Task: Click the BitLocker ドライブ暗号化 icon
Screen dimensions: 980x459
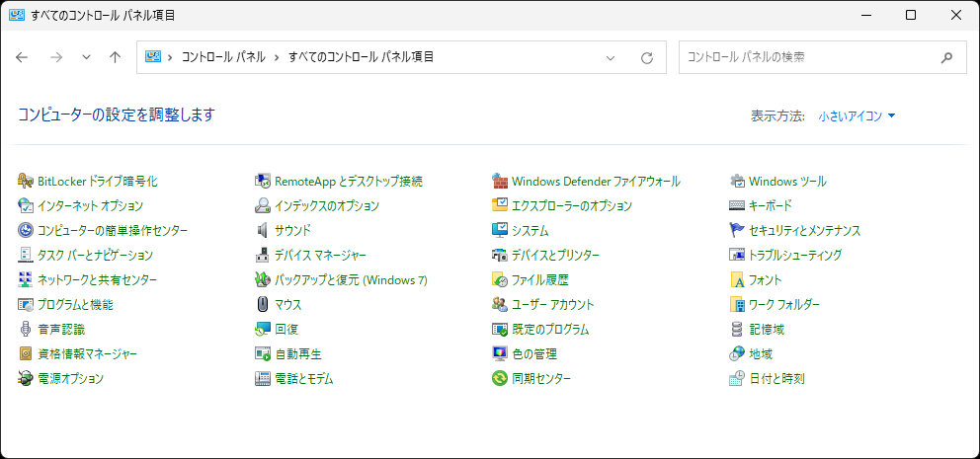Action: 26,182
